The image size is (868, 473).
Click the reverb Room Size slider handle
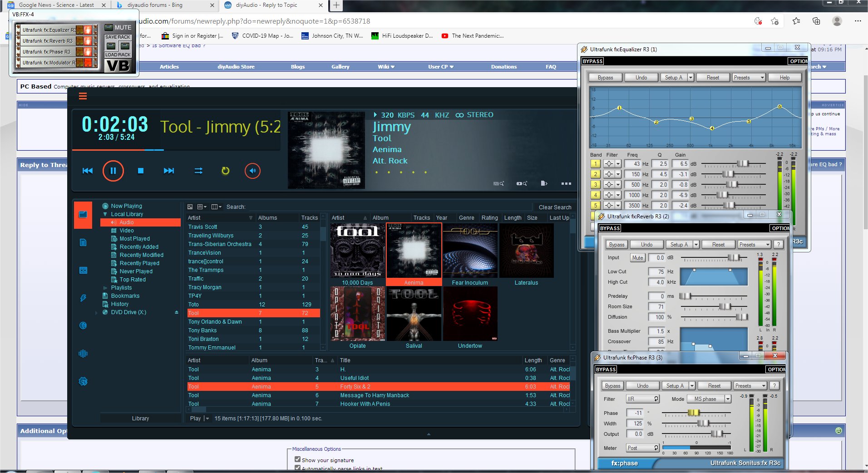(725, 307)
